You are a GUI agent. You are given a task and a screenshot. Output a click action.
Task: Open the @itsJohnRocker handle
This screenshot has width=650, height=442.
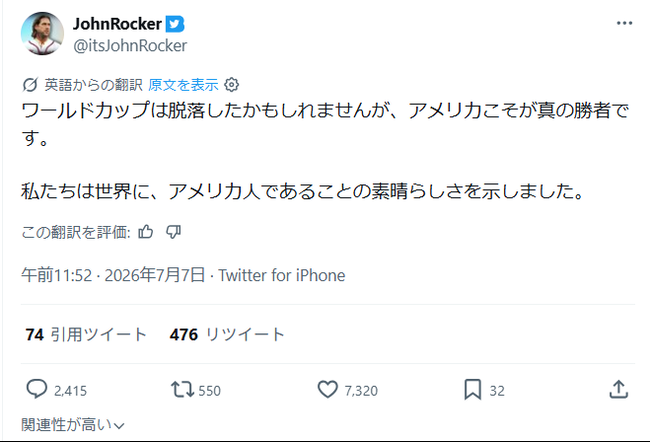pos(130,46)
